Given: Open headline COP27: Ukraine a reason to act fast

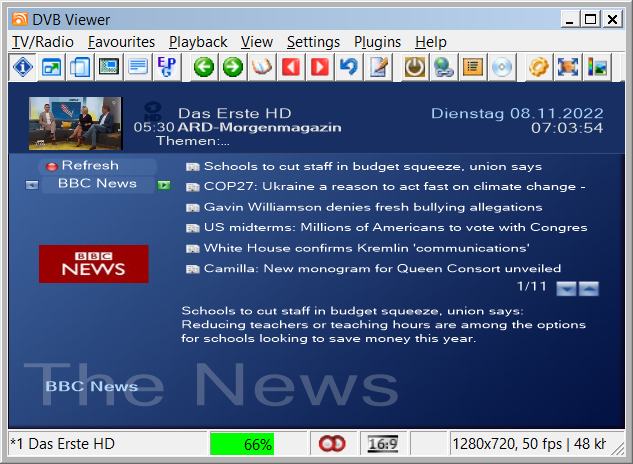Looking at the screenshot, I should (395, 186).
